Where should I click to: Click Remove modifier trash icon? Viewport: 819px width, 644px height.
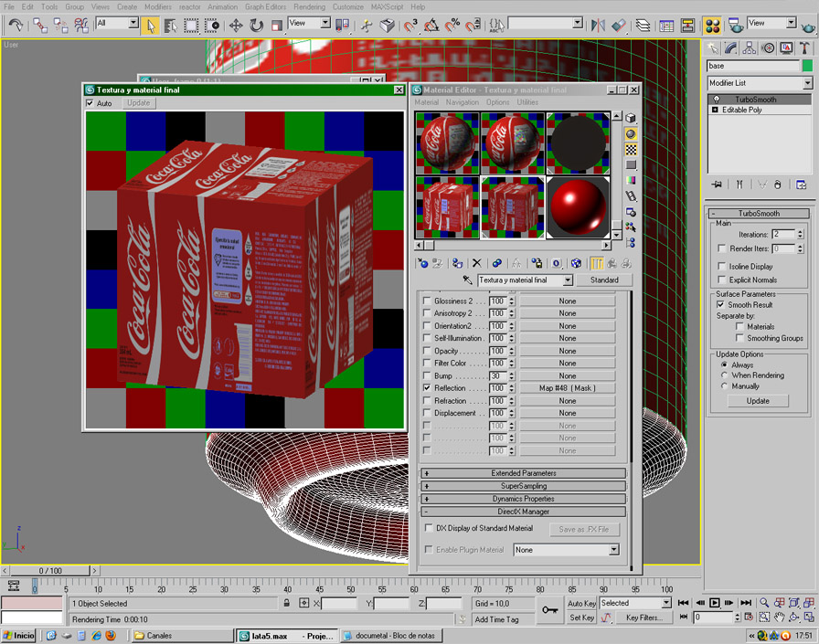[x=778, y=185]
